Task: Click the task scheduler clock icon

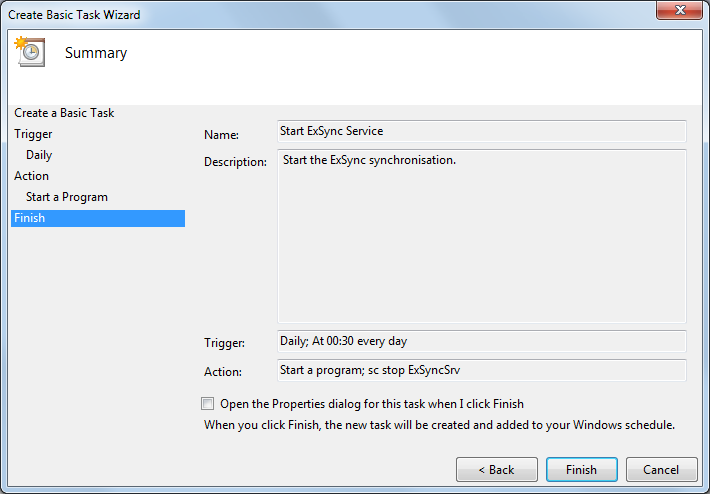Action: click(x=30, y=52)
